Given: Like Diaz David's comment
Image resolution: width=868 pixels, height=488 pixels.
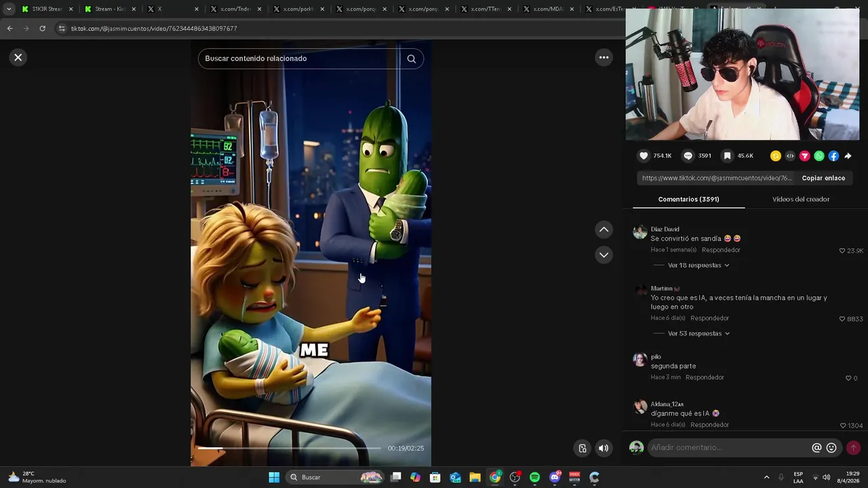Looking at the screenshot, I should (x=842, y=251).
